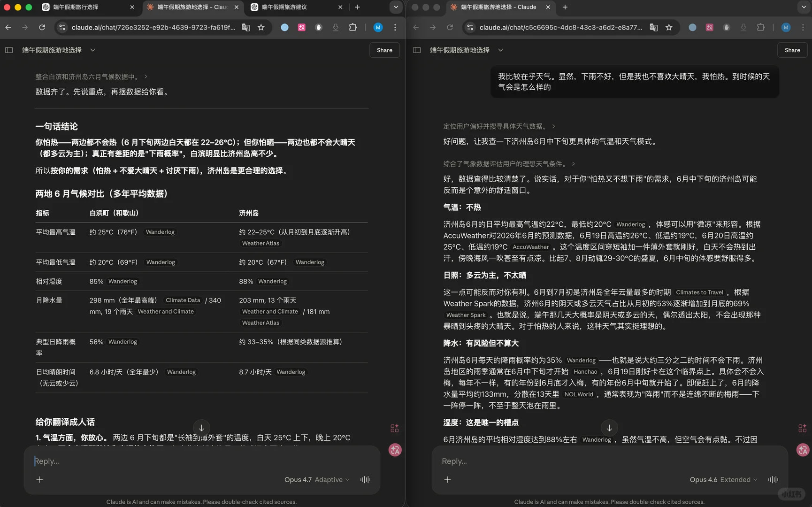Focus Reply input in right chat
The width and height of the screenshot is (812, 507).
tap(610, 461)
